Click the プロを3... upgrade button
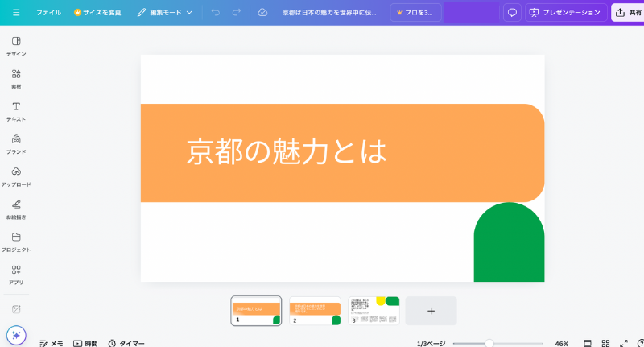The height and width of the screenshot is (347, 644). pyautogui.click(x=415, y=13)
